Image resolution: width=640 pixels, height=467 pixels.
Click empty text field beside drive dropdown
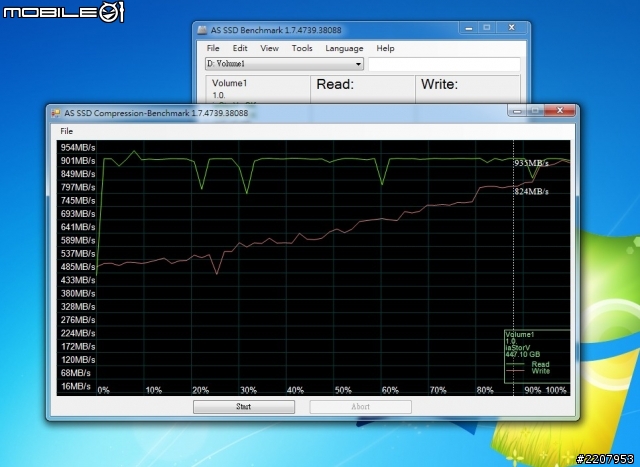pos(444,64)
